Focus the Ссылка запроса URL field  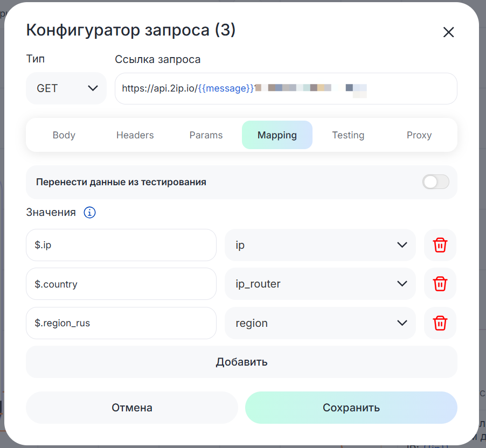click(409, 88)
